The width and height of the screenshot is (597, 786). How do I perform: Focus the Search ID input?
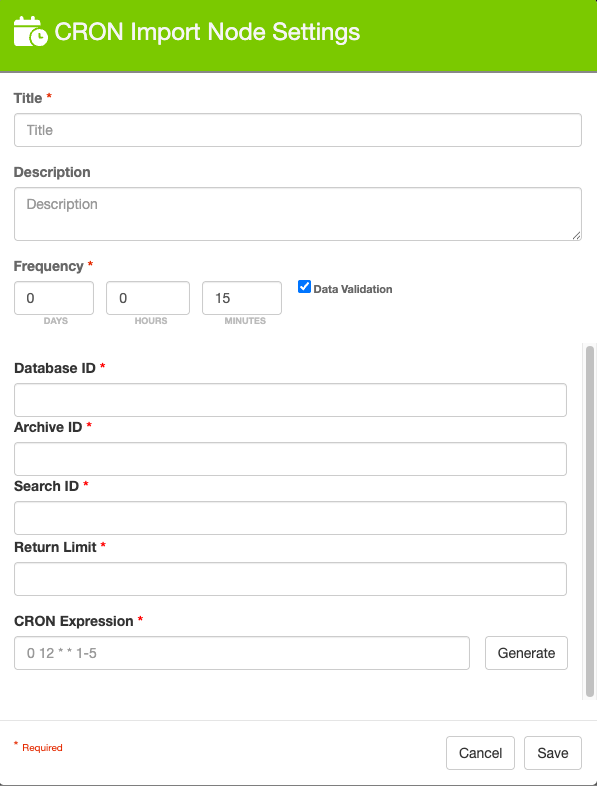290,518
